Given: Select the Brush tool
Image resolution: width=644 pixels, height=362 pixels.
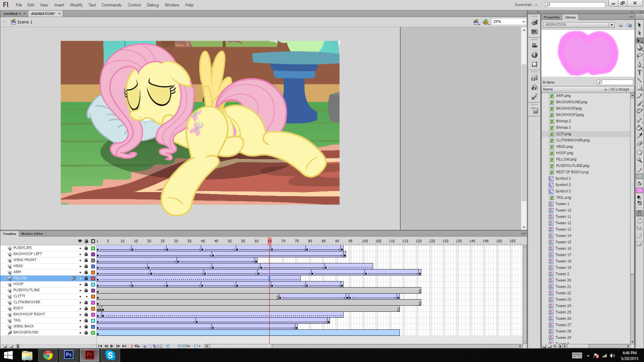Looking at the screenshot, I should coord(639,104).
